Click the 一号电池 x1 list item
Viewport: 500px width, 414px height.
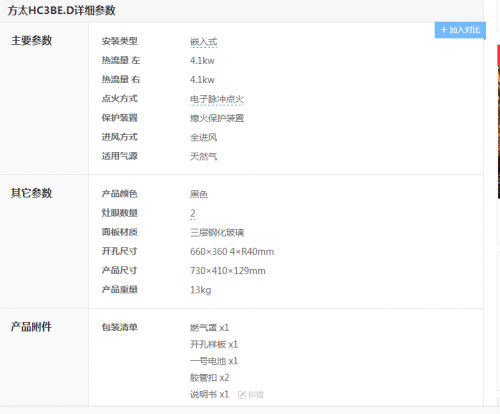click(214, 361)
